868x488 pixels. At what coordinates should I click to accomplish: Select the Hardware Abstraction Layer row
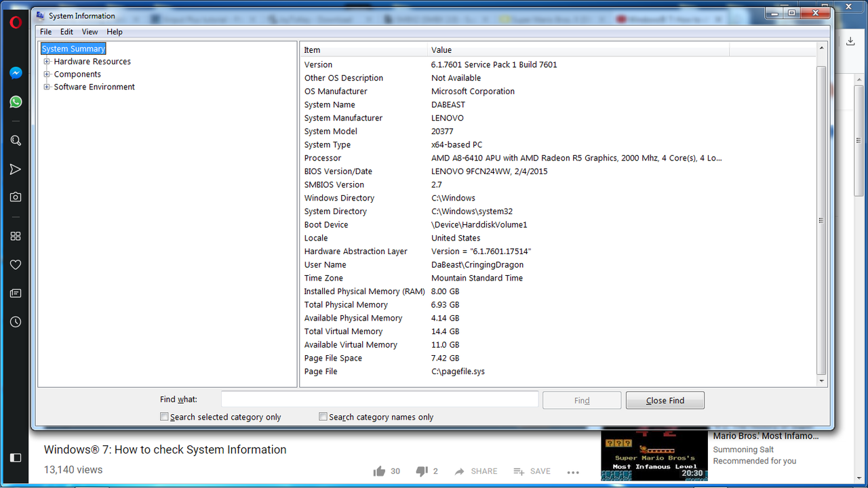pyautogui.click(x=558, y=251)
